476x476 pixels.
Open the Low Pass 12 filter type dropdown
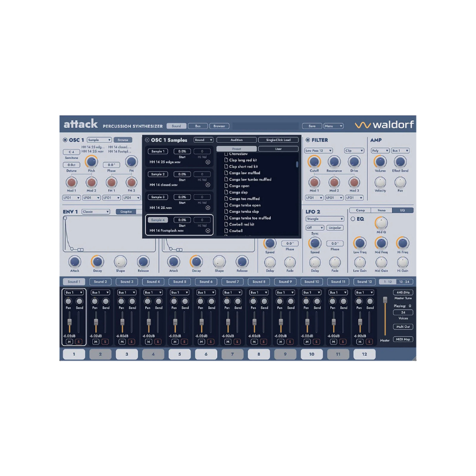[x=318, y=151]
